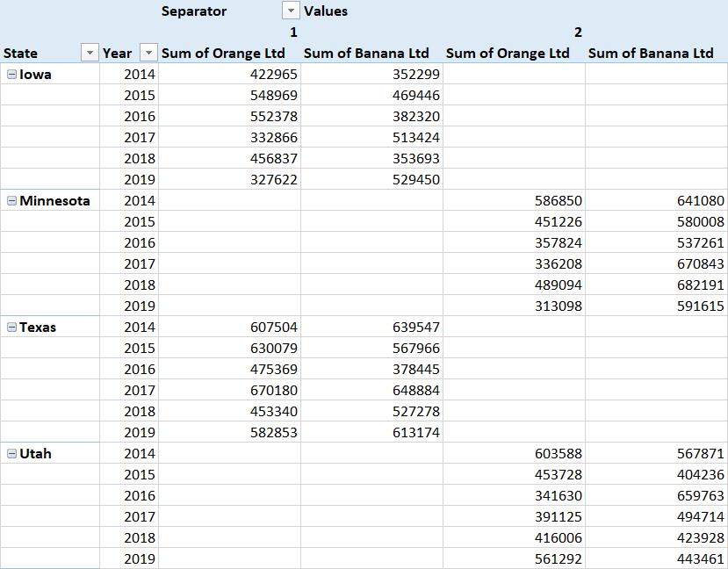Click cell with value 670180

point(229,391)
